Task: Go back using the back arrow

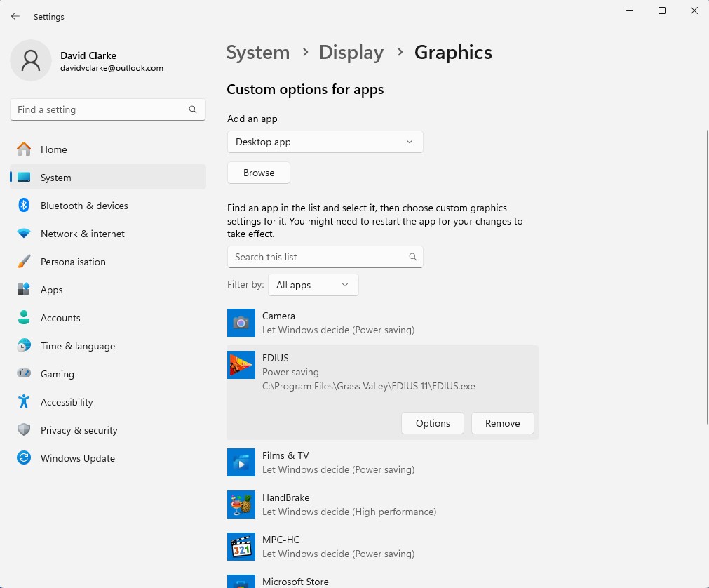Action: 15,16
